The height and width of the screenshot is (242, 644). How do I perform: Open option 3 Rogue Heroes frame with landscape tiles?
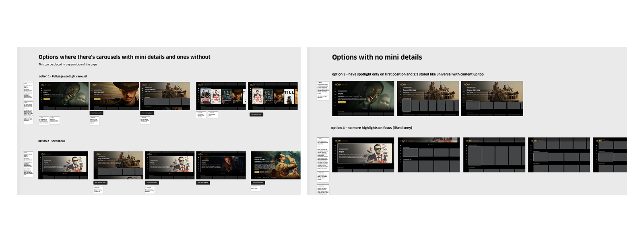click(x=492, y=98)
